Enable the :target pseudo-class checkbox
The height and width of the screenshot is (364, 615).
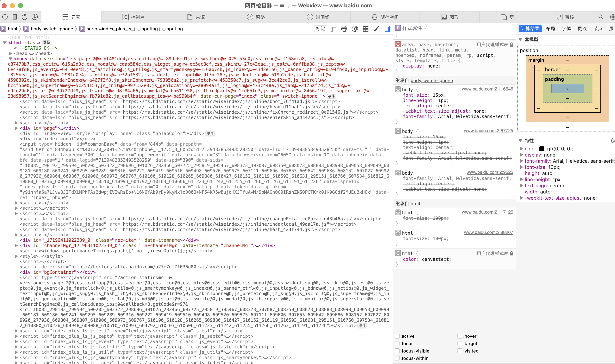[460, 343]
